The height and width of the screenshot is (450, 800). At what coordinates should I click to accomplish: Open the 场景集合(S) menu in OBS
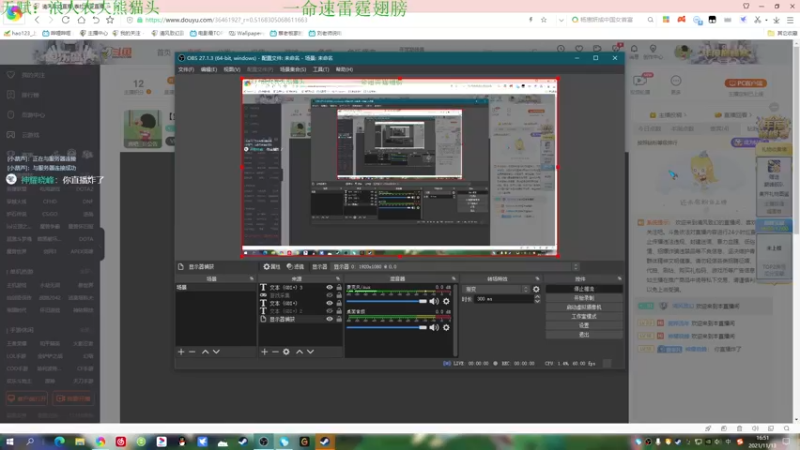pos(293,69)
